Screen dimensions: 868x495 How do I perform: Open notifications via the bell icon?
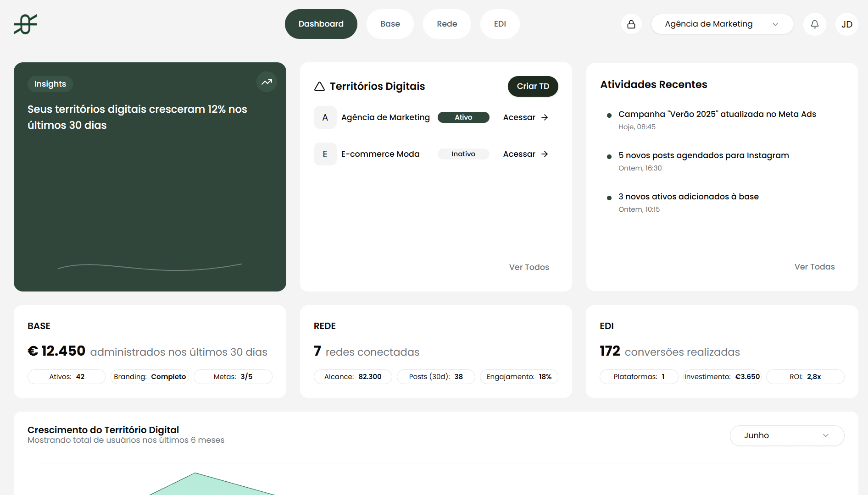814,24
